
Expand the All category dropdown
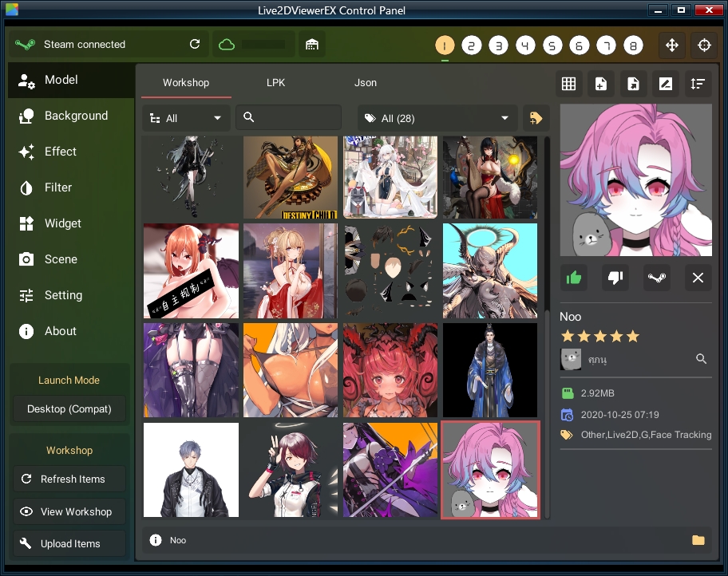coord(186,118)
